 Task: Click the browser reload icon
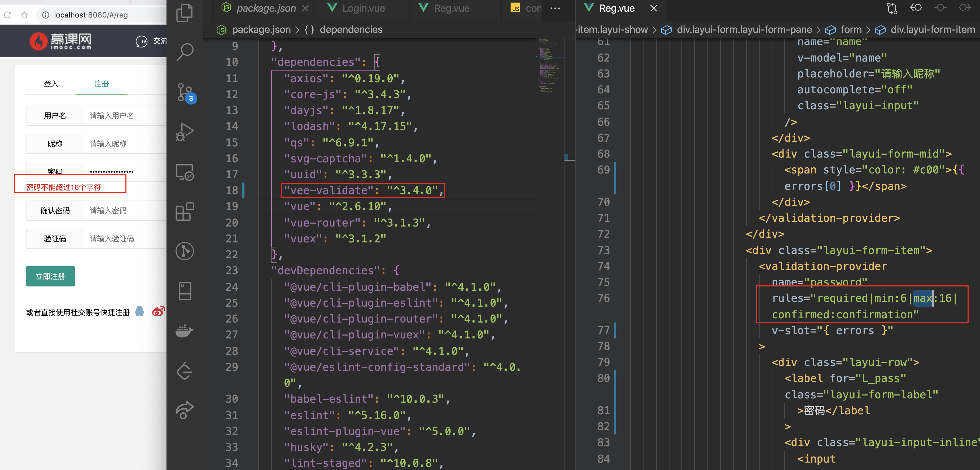[x=8, y=15]
